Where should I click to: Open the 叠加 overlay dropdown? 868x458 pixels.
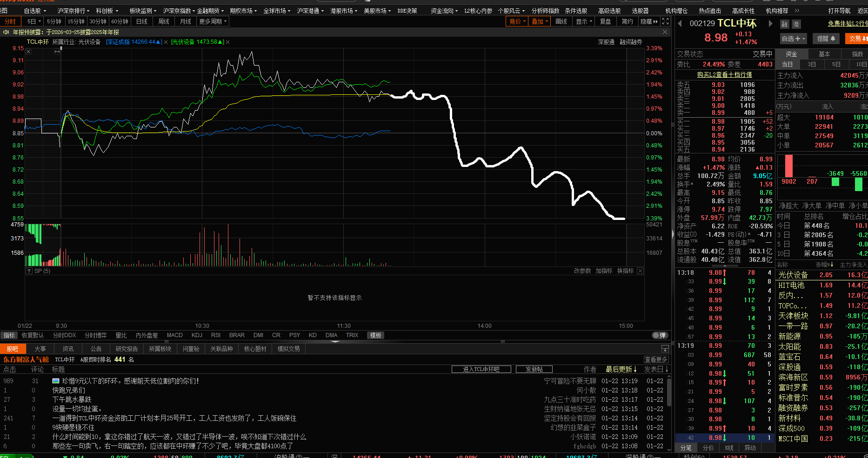click(540, 21)
